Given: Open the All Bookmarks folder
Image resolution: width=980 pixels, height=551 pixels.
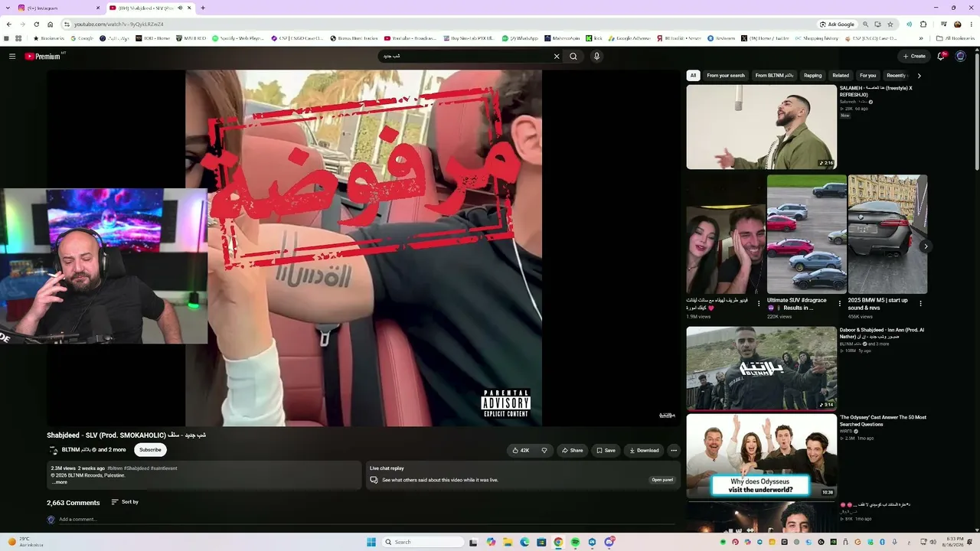Looking at the screenshot, I should coord(955,38).
